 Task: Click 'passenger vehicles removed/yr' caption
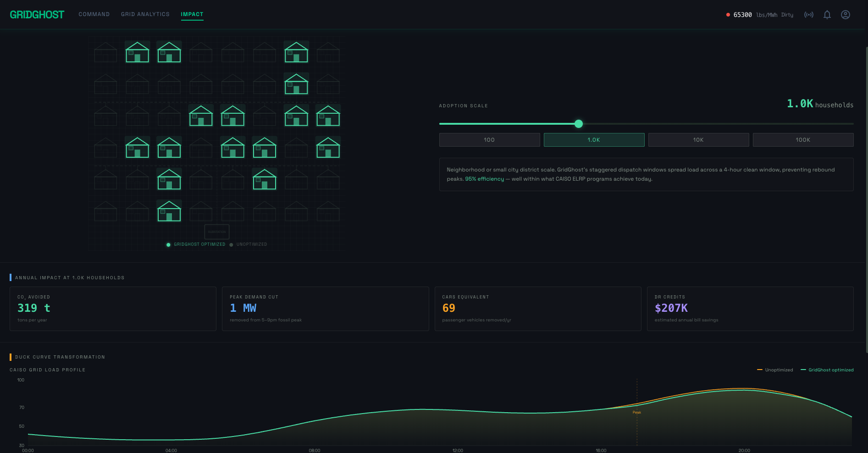476,320
